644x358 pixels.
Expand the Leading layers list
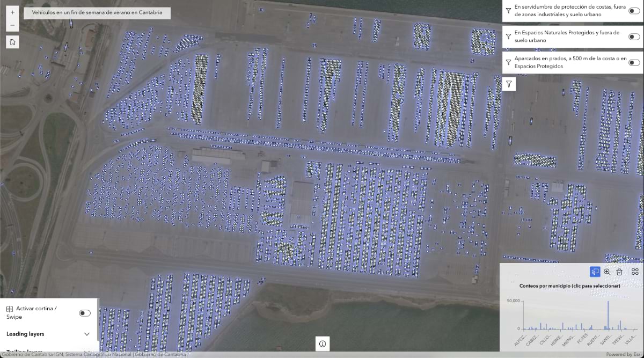(87, 334)
